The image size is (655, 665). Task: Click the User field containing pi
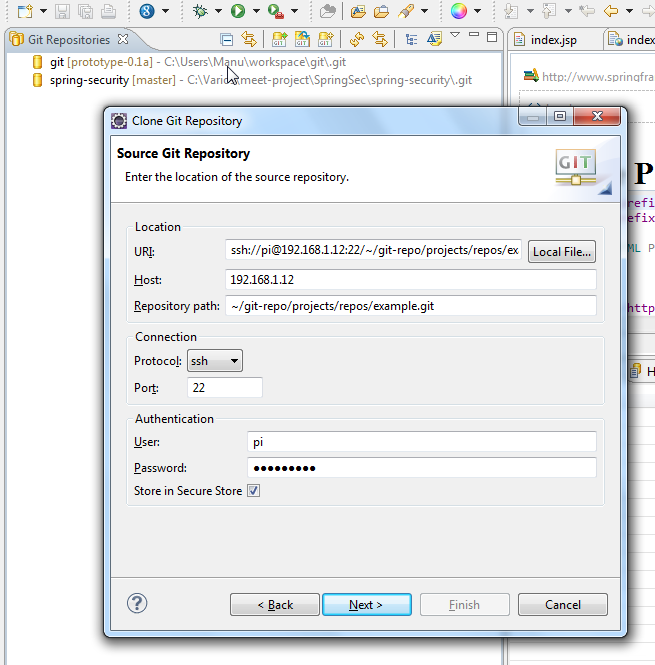(x=422, y=442)
